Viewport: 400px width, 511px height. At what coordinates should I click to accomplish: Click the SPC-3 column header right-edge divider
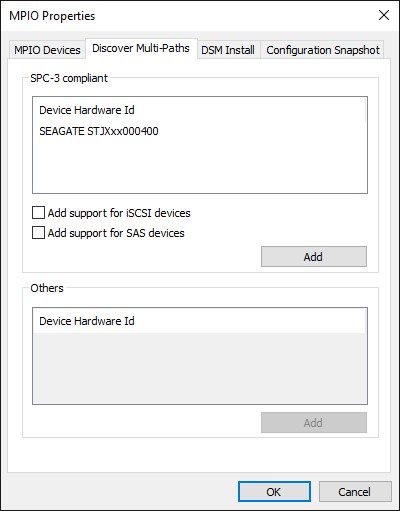coord(365,110)
